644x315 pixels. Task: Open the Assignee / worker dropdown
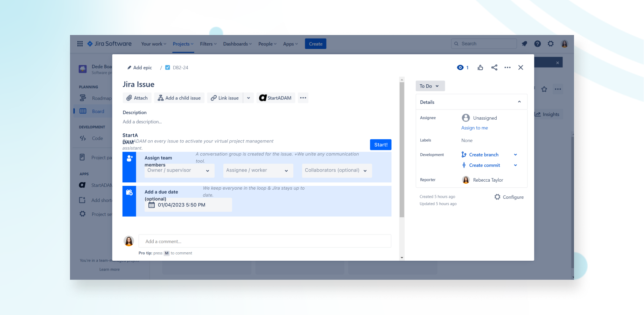[x=258, y=170]
